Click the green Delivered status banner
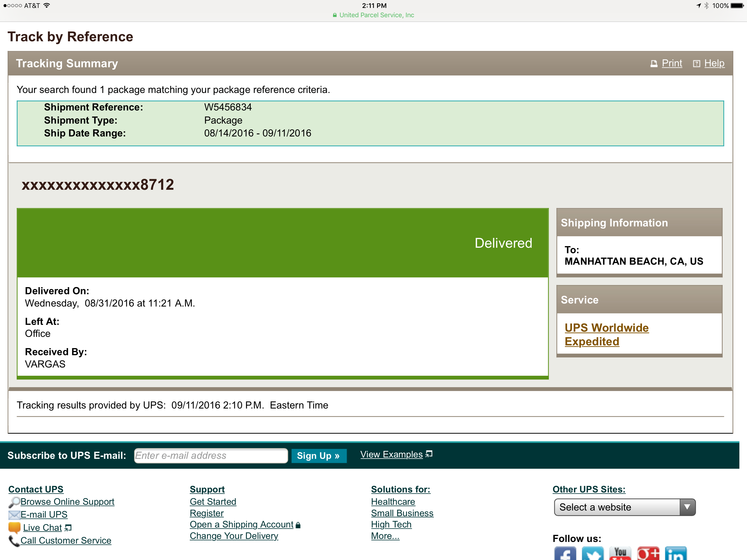 (x=283, y=243)
